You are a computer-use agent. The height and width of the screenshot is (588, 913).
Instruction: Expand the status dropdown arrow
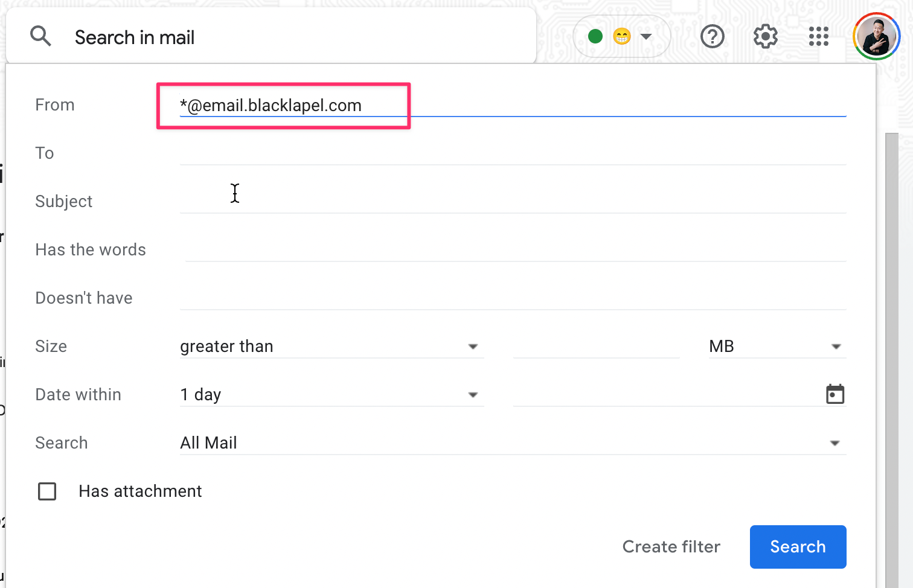[646, 37]
